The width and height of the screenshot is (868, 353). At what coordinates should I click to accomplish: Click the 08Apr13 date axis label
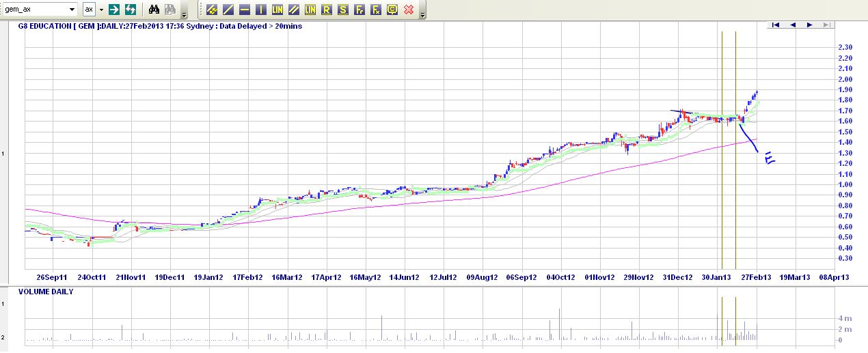click(x=835, y=277)
